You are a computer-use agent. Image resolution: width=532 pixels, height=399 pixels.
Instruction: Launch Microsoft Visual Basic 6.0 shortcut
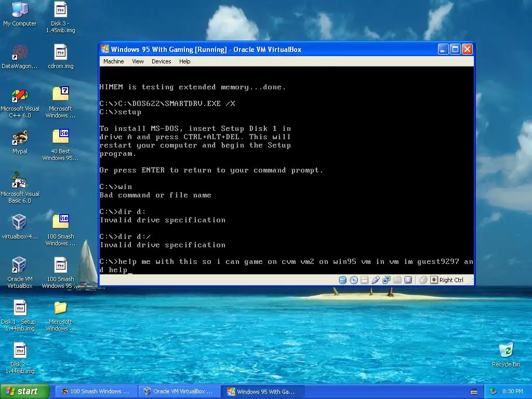click(x=20, y=188)
